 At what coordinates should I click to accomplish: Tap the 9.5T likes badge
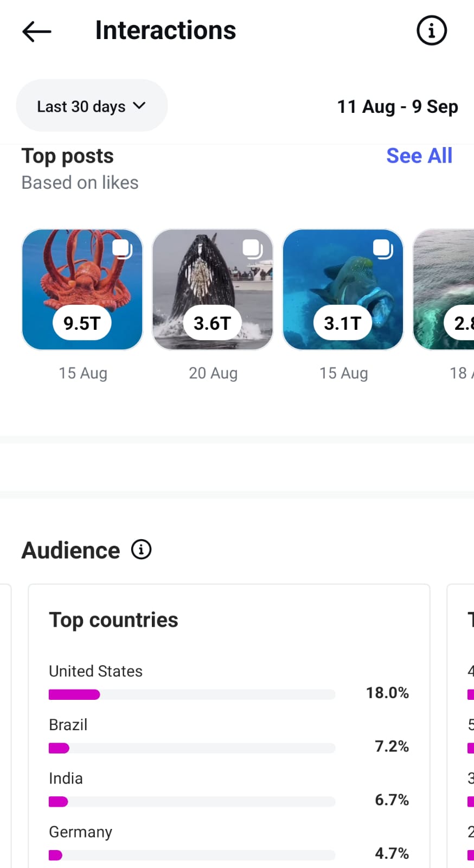tap(82, 323)
